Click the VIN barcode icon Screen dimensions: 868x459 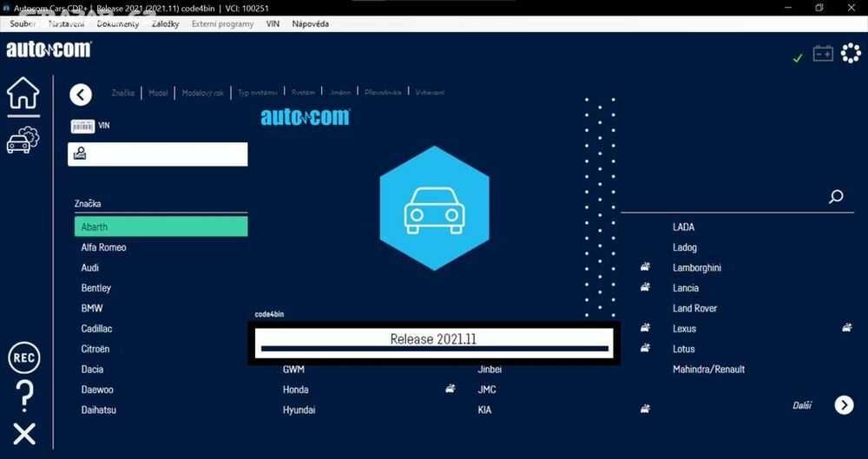tap(82, 126)
